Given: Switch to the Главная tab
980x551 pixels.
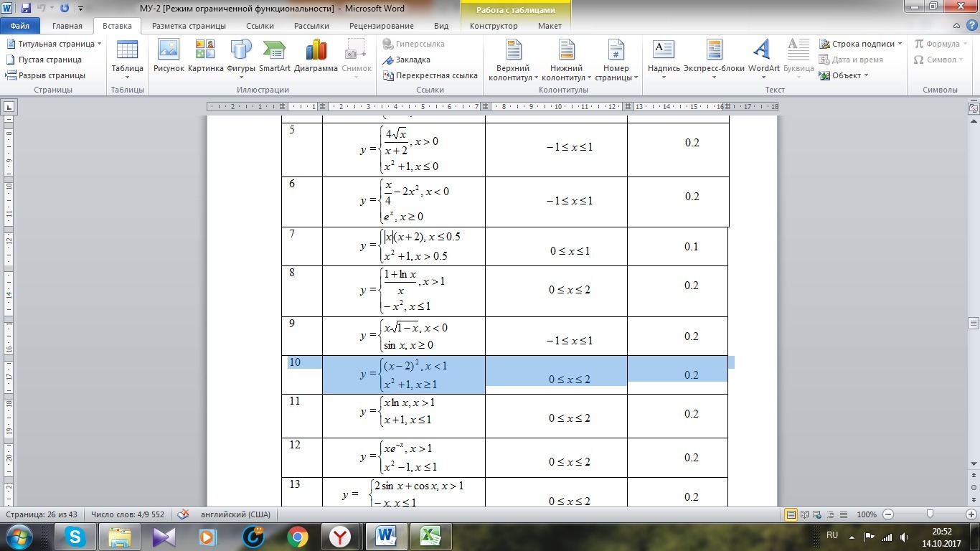Looking at the screenshot, I should click(x=67, y=26).
